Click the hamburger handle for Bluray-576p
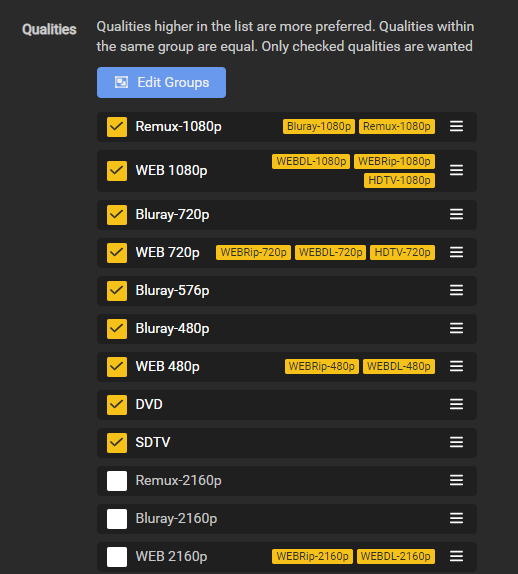This screenshot has width=518, height=574. 456,291
